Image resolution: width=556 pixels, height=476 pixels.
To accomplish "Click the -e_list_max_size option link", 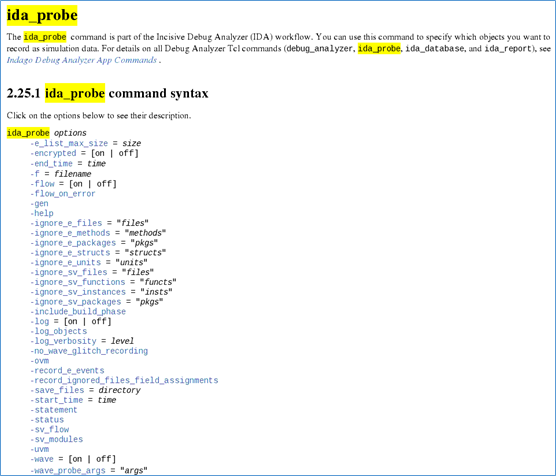I will coord(69,143).
